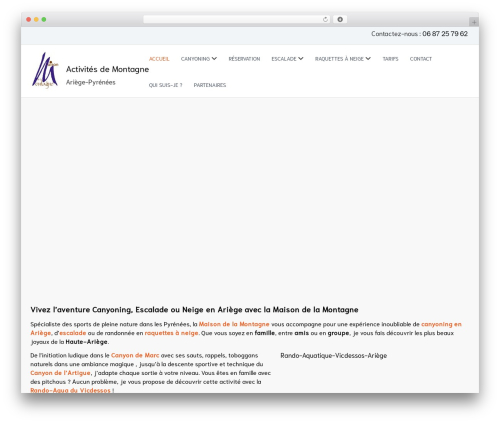
Task: Open the Qui suis-je ? page
Action: [x=165, y=85]
